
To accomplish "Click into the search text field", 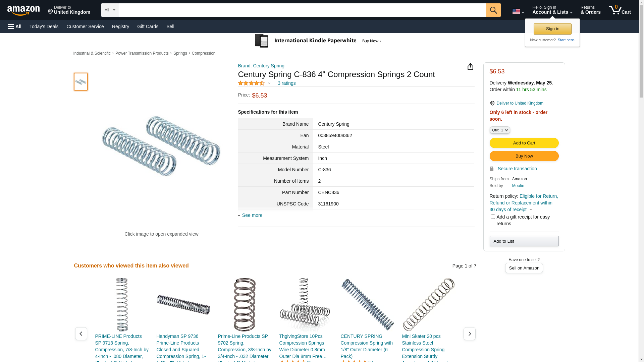I will pyautogui.click(x=302, y=10).
